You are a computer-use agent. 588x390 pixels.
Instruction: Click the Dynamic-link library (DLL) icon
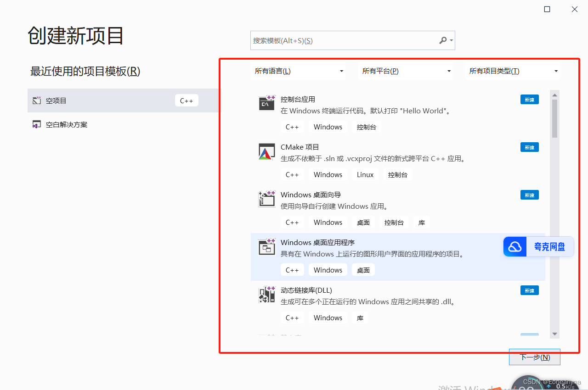[267, 295]
